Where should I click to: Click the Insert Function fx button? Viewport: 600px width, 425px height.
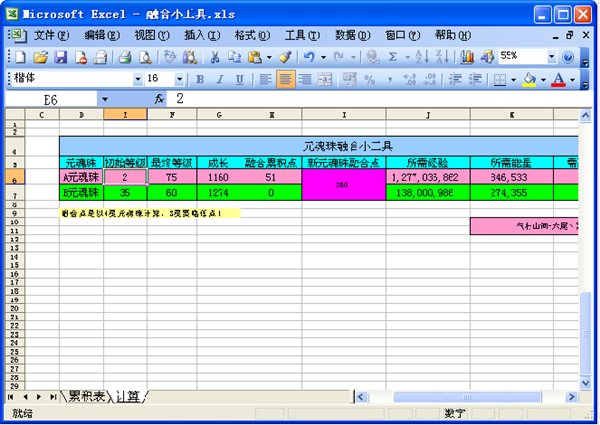click(x=159, y=99)
